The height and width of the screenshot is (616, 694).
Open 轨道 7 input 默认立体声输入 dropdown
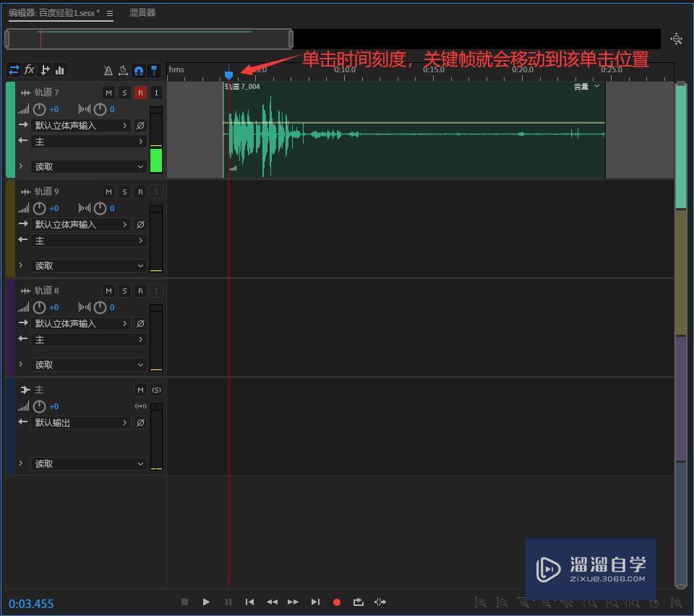pyautogui.click(x=81, y=126)
